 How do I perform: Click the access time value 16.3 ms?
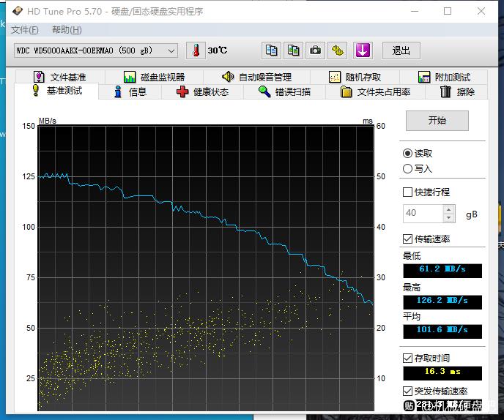pyautogui.click(x=442, y=373)
